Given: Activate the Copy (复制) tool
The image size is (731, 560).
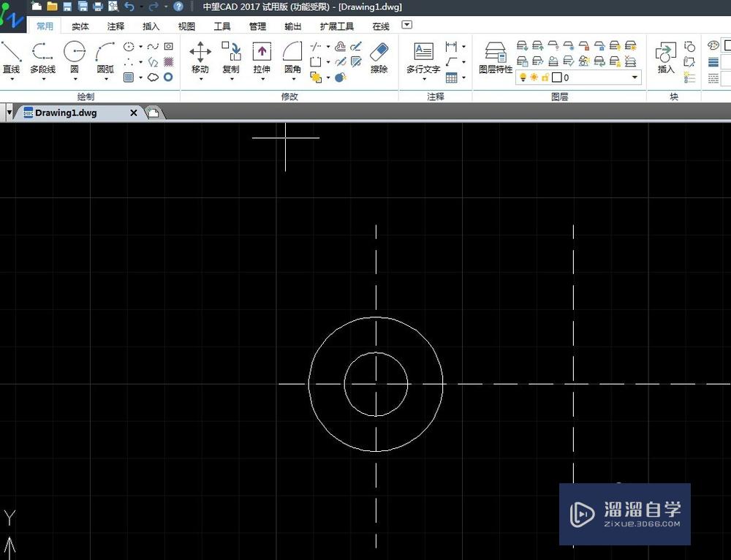Looking at the screenshot, I should coord(231,57).
